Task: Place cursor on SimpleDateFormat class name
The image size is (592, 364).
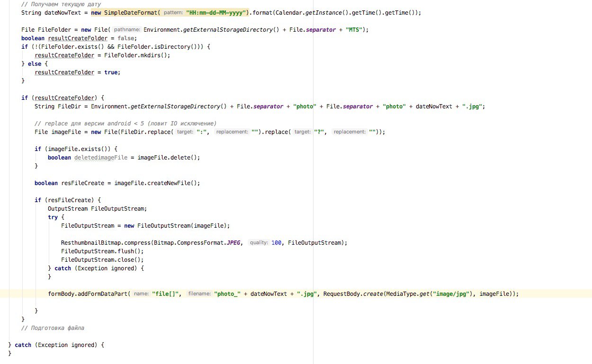Action: tap(132, 13)
